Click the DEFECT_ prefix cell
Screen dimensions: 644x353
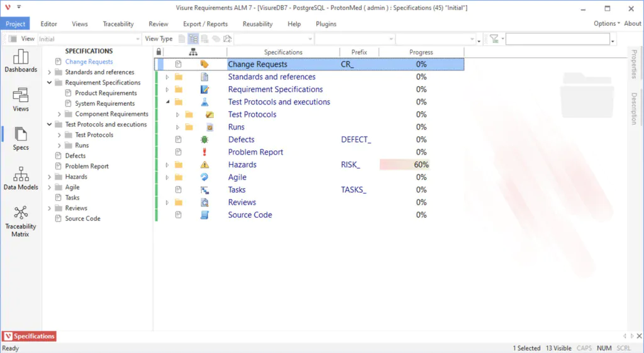click(x=356, y=140)
